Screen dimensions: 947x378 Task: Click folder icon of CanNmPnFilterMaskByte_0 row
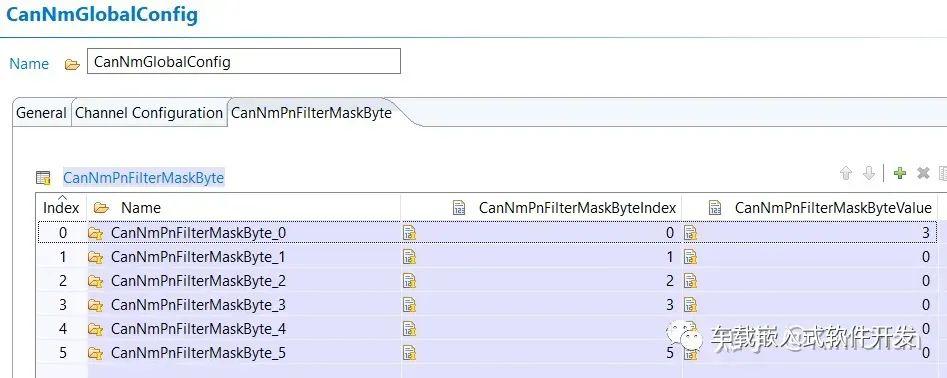click(95, 233)
